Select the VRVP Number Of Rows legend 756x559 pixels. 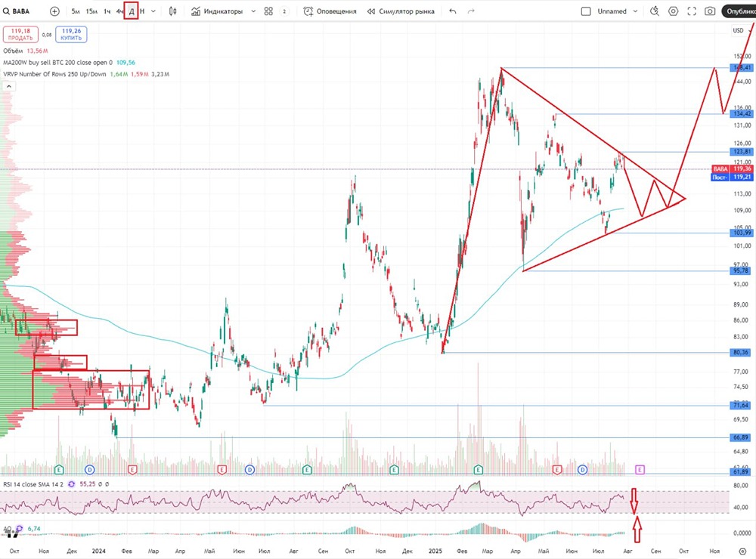(x=86, y=74)
